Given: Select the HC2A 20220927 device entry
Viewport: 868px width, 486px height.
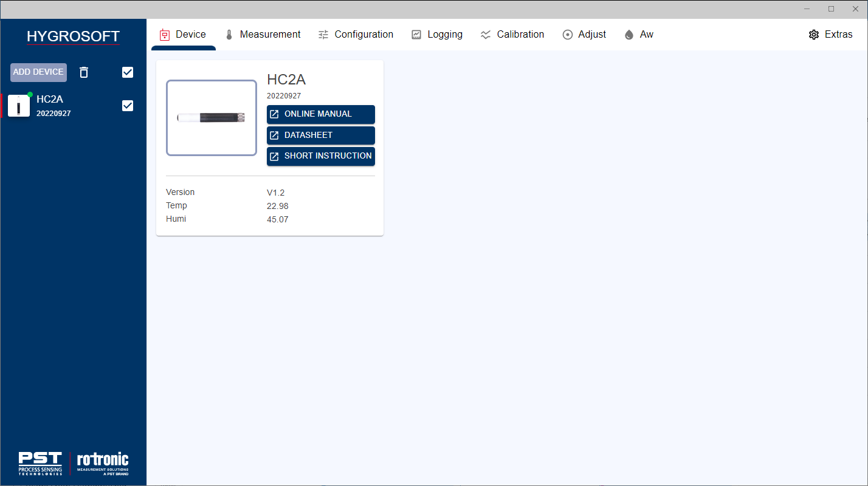Looking at the screenshot, I should point(73,106).
